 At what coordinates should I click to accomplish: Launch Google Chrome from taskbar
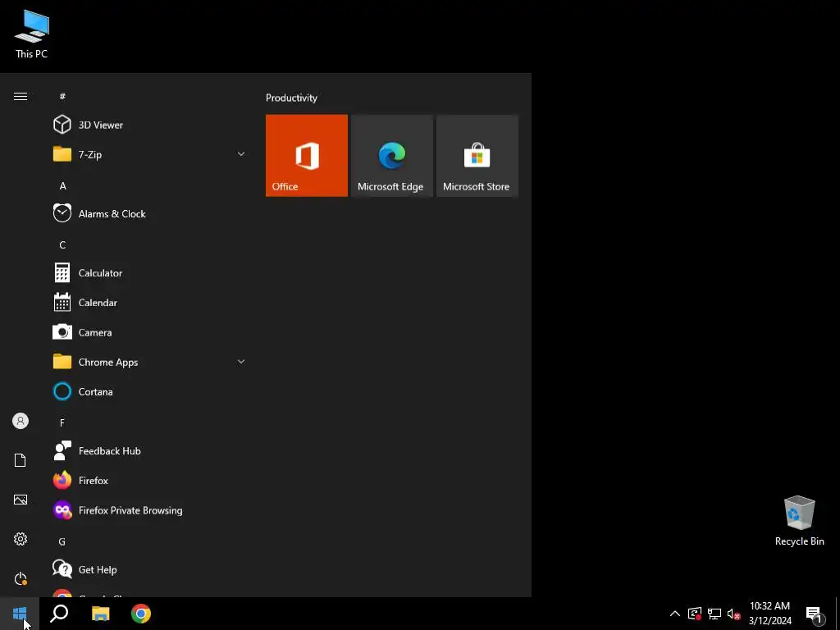(x=141, y=614)
